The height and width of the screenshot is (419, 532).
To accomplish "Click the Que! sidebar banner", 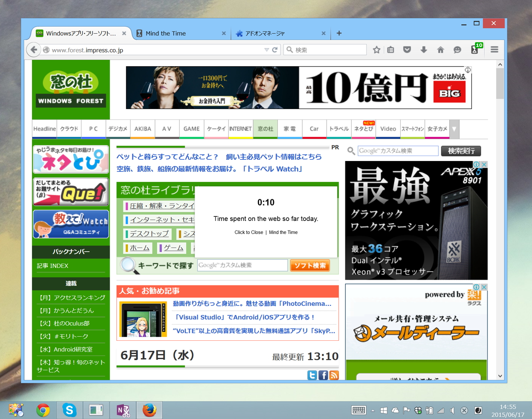I will (x=71, y=192).
